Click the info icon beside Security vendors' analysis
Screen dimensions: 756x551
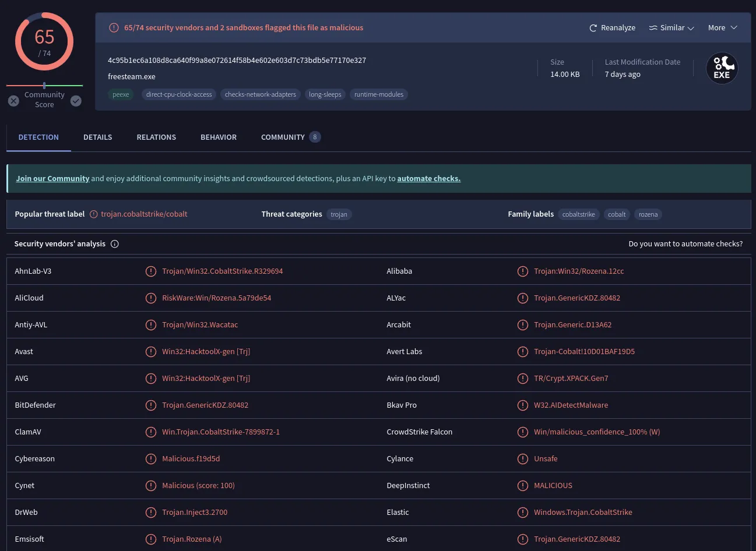(x=115, y=244)
